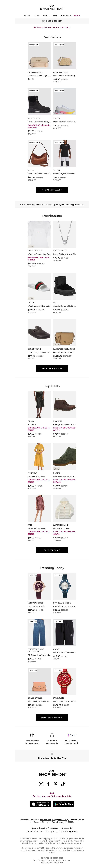
Task: Select HANDBAGS in the top navigation
Action: pyautogui.click(x=66, y=15)
